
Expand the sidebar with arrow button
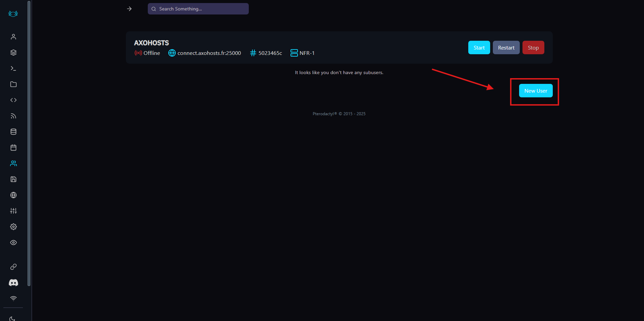[129, 9]
